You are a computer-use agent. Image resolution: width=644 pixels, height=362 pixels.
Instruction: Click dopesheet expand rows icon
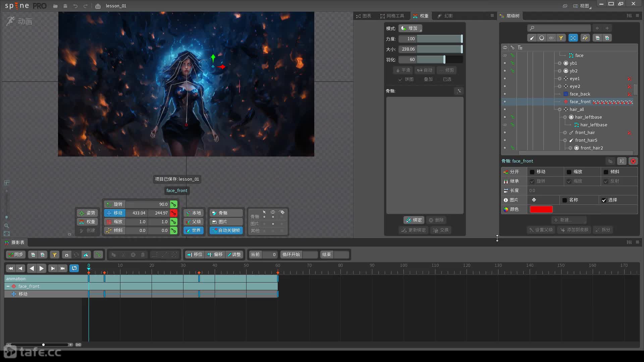tap(43, 255)
